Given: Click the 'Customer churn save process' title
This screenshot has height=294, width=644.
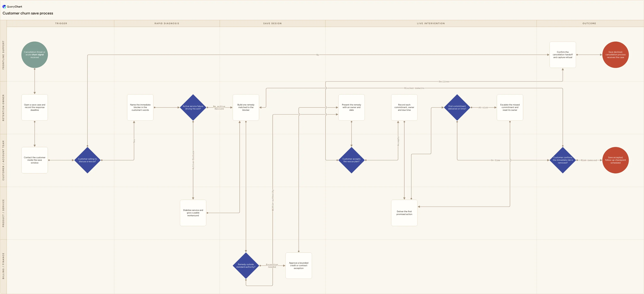Looking at the screenshot, I should pyautogui.click(x=28, y=13).
